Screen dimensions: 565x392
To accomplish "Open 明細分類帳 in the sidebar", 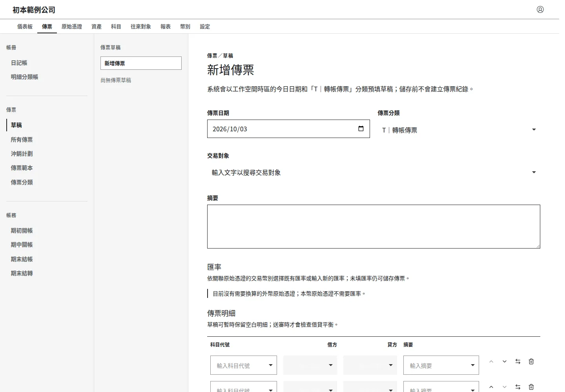I will (x=47, y=77).
